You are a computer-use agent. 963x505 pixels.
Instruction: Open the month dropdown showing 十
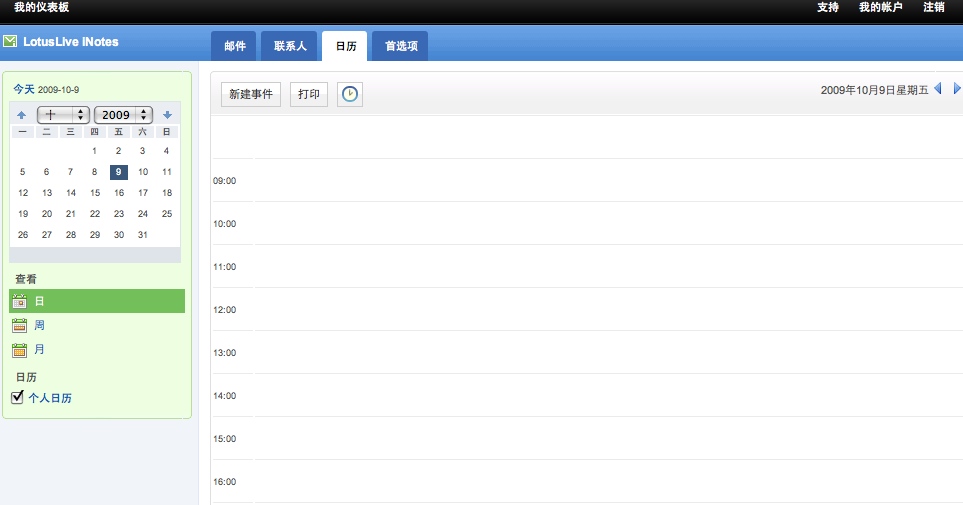click(x=63, y=115)
